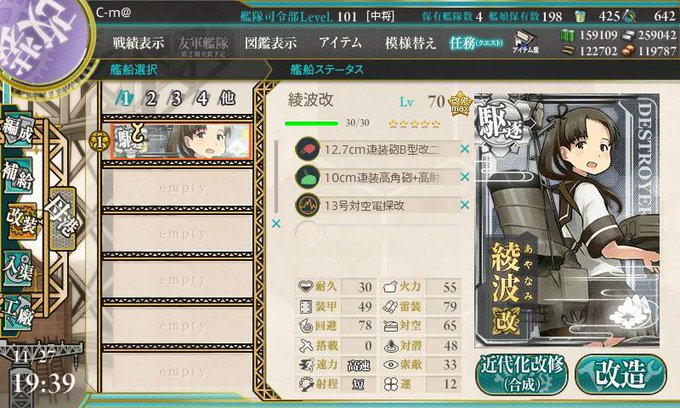This screenshot has height=408, width=680.
Task: Click the 12.7cm連装砲B型改二 red gun icon
Action: pos(307,149)
